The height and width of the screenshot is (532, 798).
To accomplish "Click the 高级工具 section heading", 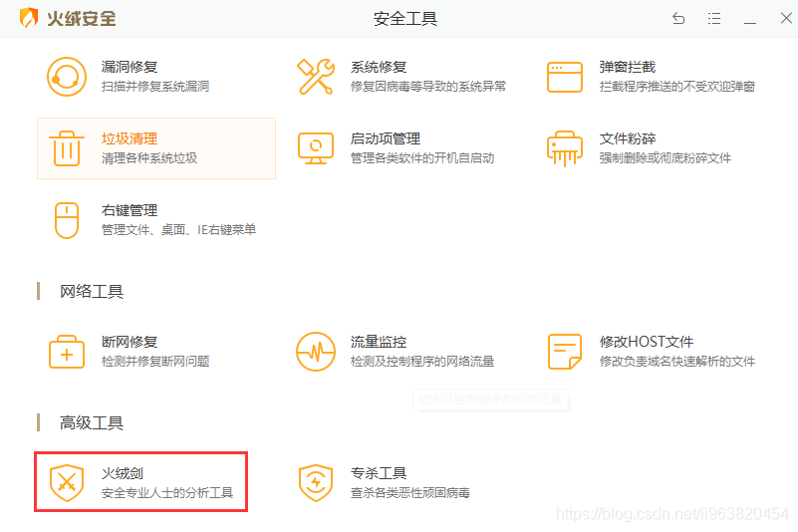I will [92, 423].
